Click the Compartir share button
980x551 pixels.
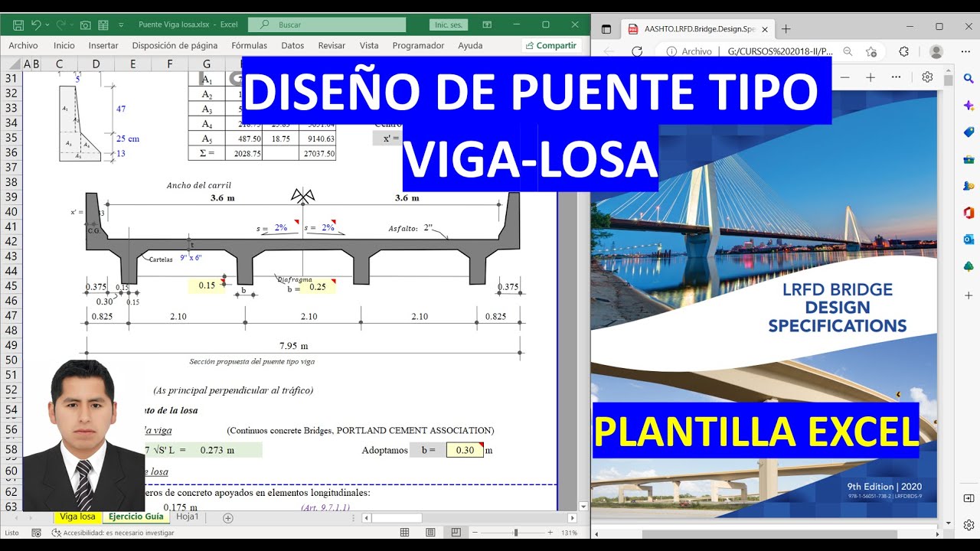coord(551,46)
